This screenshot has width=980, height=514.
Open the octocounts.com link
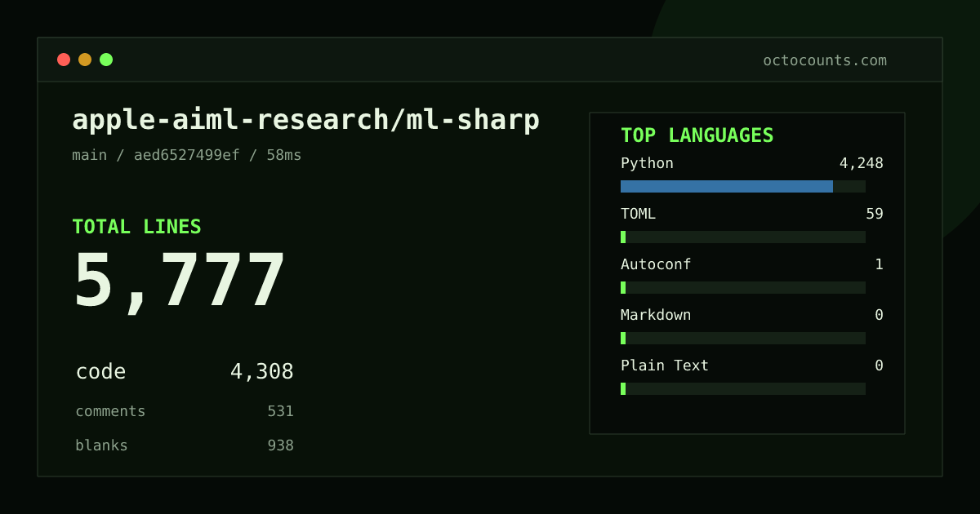pos(825,60)
